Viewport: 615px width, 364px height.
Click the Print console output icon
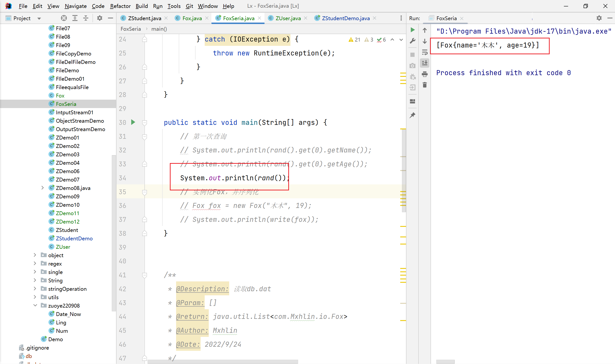tap(424, 74)
